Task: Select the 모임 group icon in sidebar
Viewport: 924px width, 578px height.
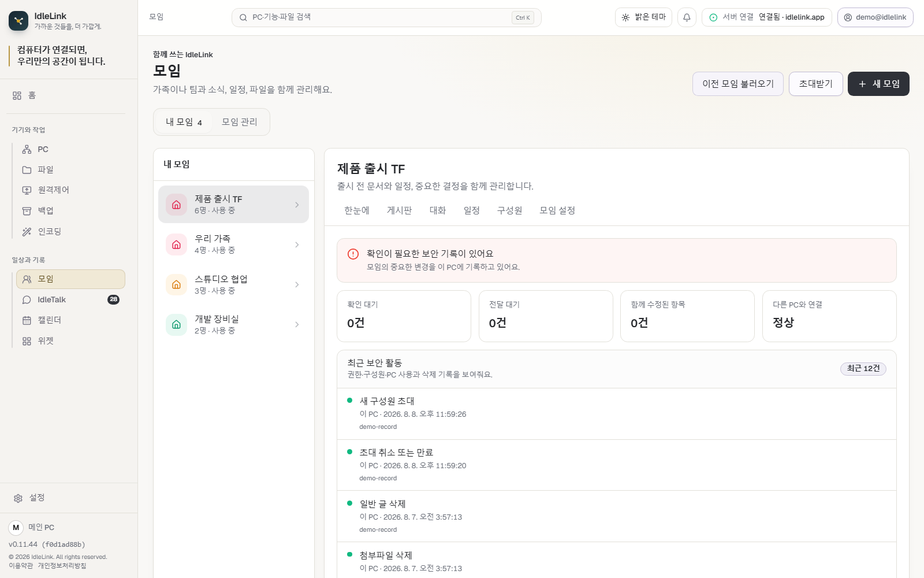Action: [x=27, y=279]
